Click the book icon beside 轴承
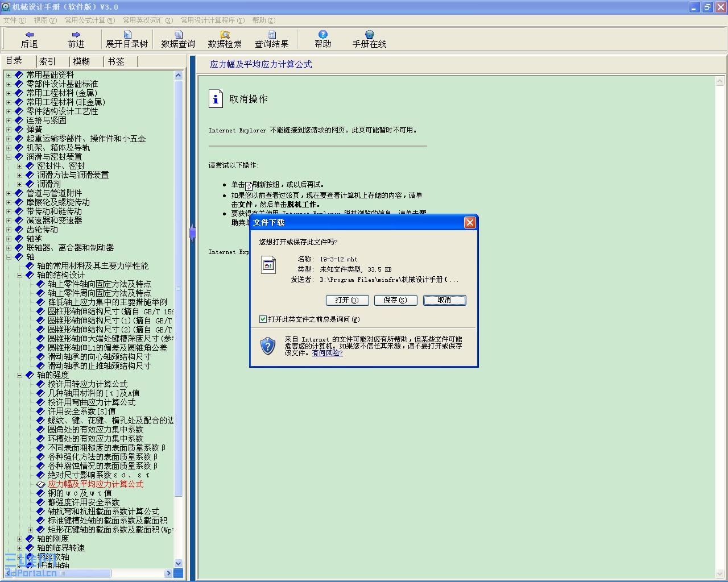Screen dimensions: 728x582 point(19,239)
